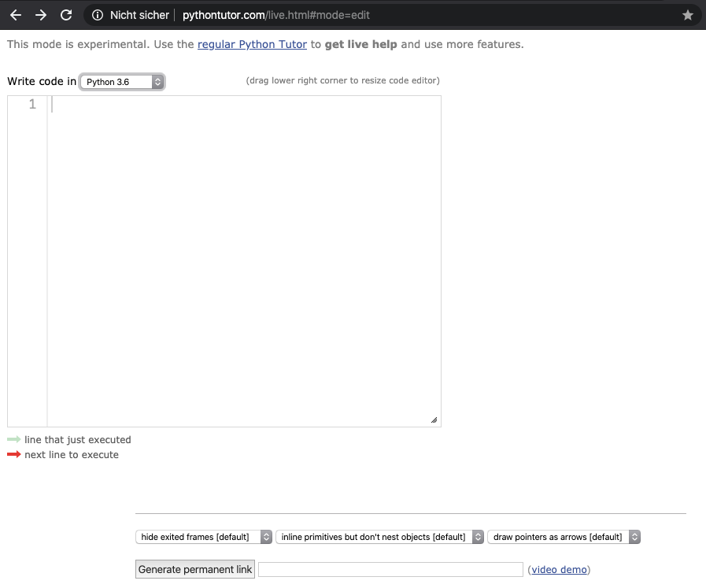Image resolution: width=706 pixels, height=588 pixels.
Task: Bookmark this page with the star icon
Action: click(x=688, y=15)
